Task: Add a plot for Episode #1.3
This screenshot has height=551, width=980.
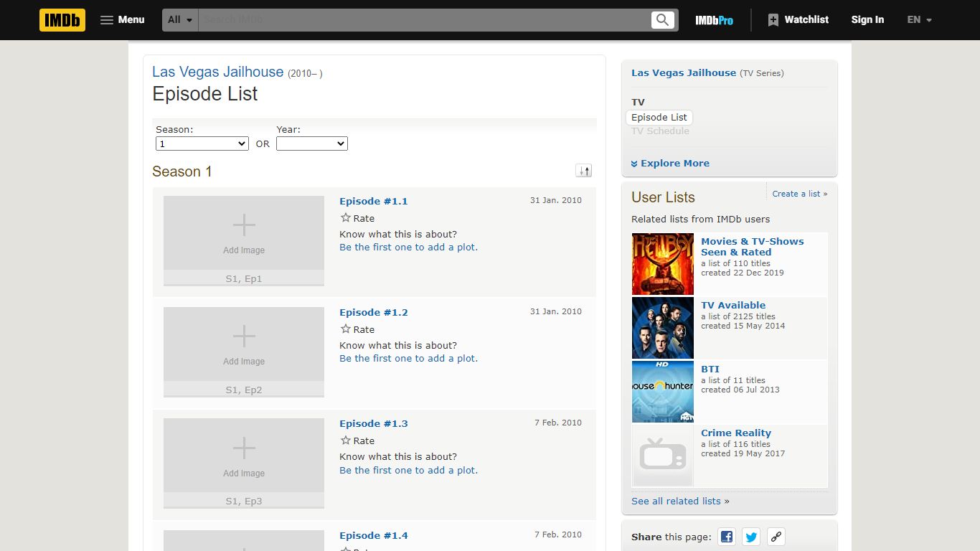Action: [408, 470]
